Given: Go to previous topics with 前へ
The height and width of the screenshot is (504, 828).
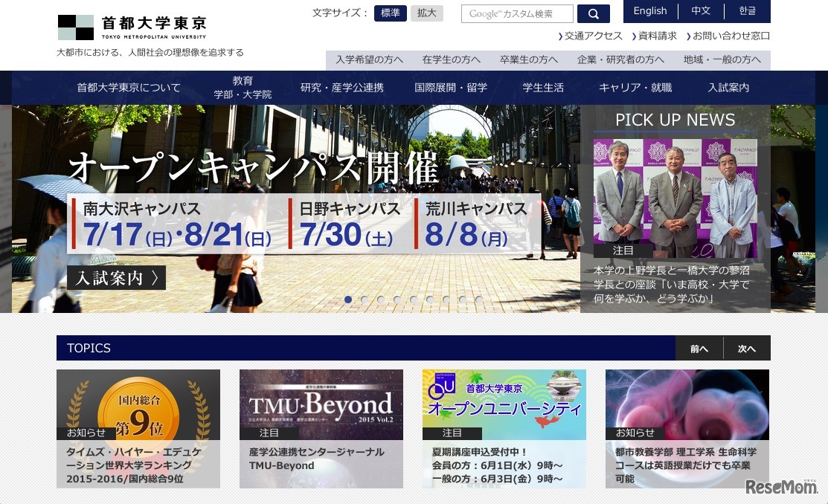Looking at the screenshot, I should (699, 349).
